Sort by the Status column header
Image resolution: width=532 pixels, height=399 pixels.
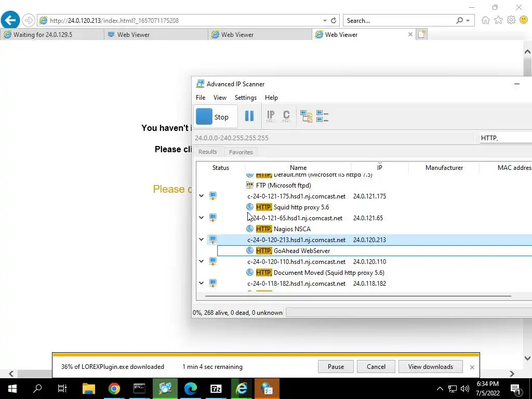[220, 168]
